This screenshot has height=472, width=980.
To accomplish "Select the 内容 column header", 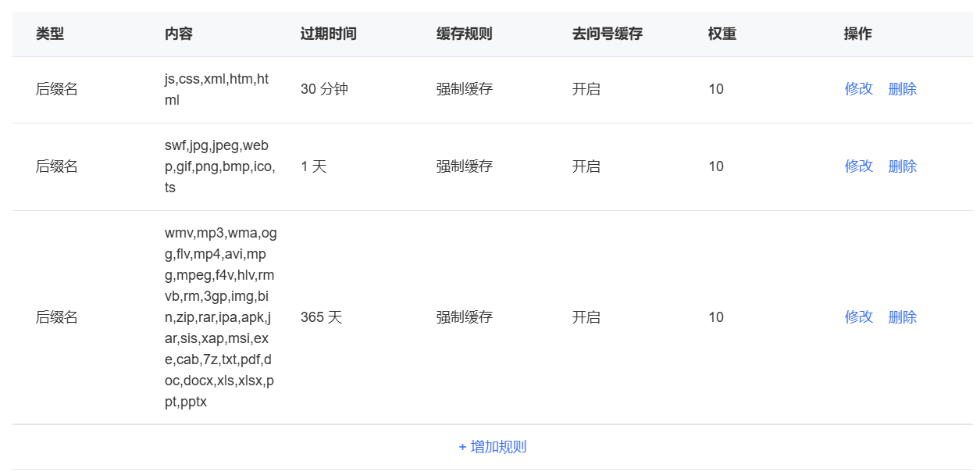I will [179, 34].
